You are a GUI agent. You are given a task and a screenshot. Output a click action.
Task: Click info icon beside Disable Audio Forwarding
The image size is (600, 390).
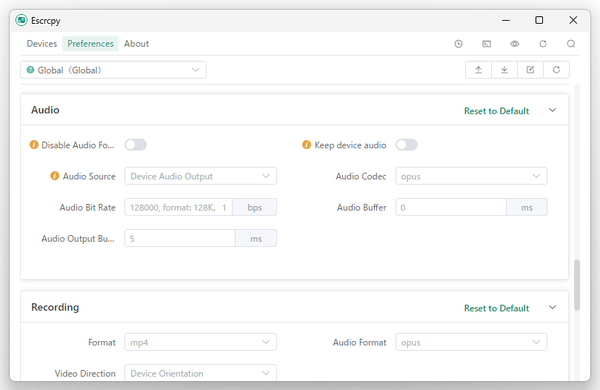pos(34,145)
